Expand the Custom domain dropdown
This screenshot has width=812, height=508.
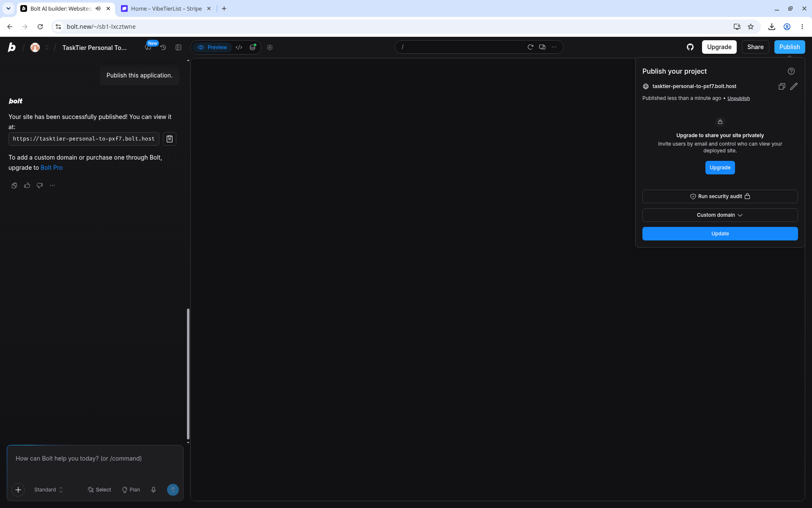click(x=720, y=215)
